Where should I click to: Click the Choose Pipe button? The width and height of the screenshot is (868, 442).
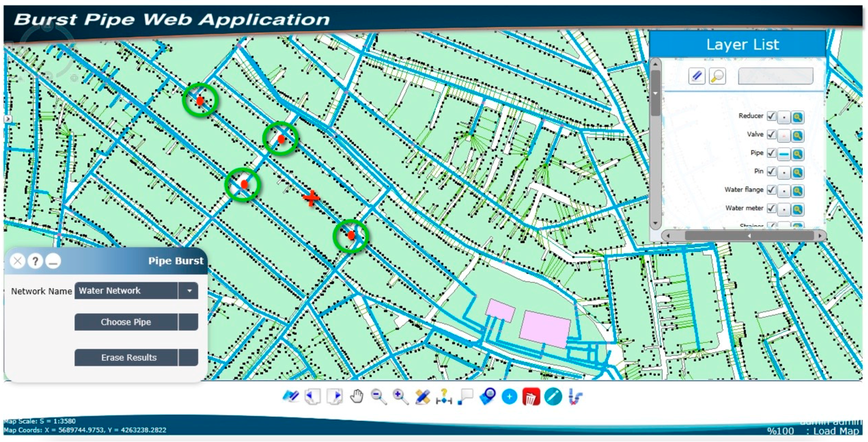(126, 322)
